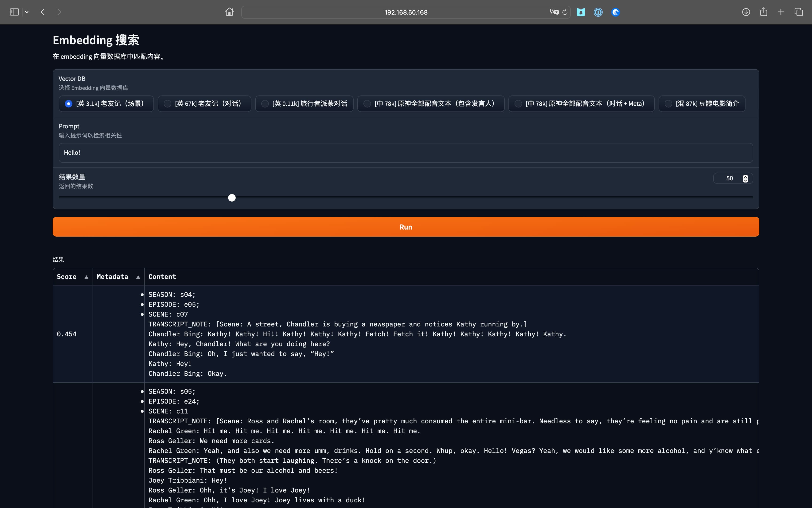Open the blue Bear extension icon

click(581, 12)
